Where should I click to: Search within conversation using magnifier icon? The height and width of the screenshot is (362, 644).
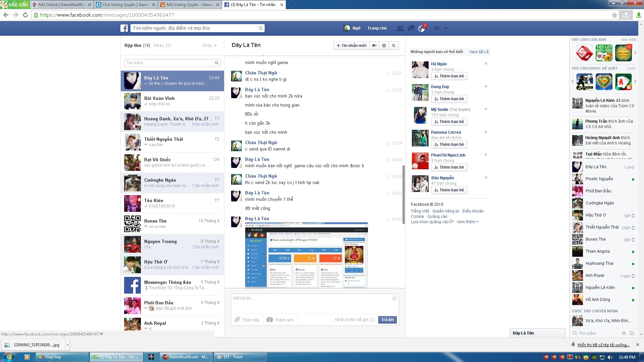(394, 46)
